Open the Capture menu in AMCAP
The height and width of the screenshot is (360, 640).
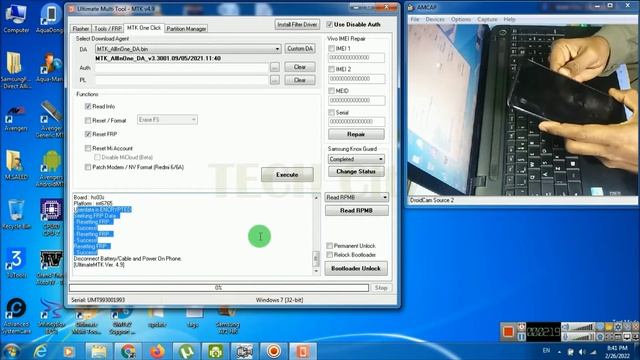pyautogui.click(x=487, y=19)
